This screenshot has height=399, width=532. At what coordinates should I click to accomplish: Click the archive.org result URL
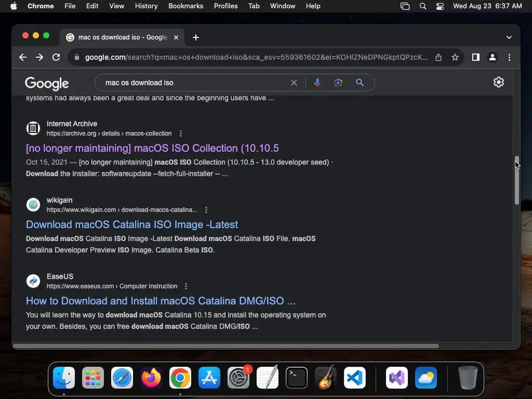point(109,134)
